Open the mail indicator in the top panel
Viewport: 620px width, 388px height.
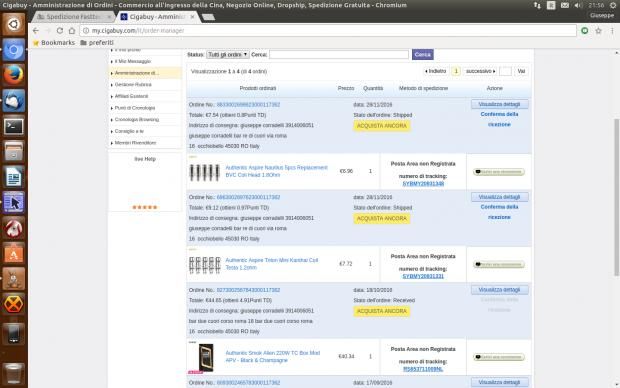coord(565,5)
